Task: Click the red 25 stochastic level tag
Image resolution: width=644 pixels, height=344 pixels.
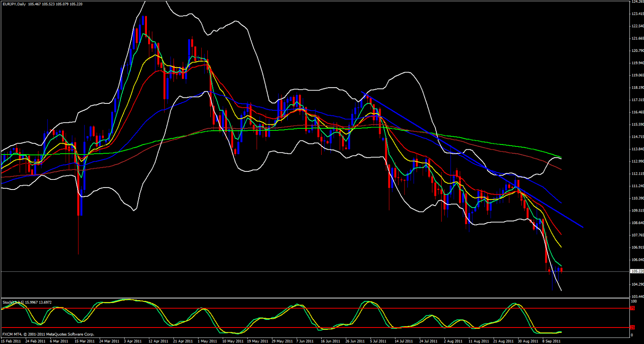Action: point(632,328)
